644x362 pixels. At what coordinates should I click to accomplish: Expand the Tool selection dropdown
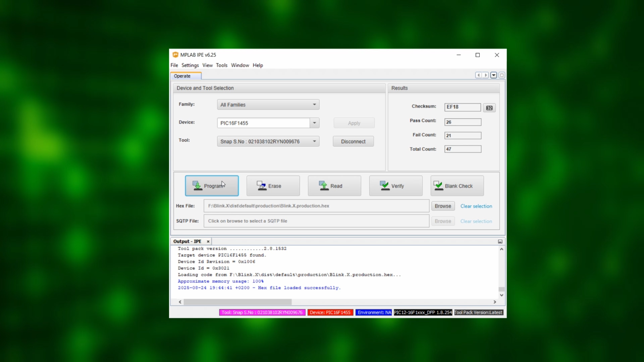pyautogui.click(x=314, y=141)
